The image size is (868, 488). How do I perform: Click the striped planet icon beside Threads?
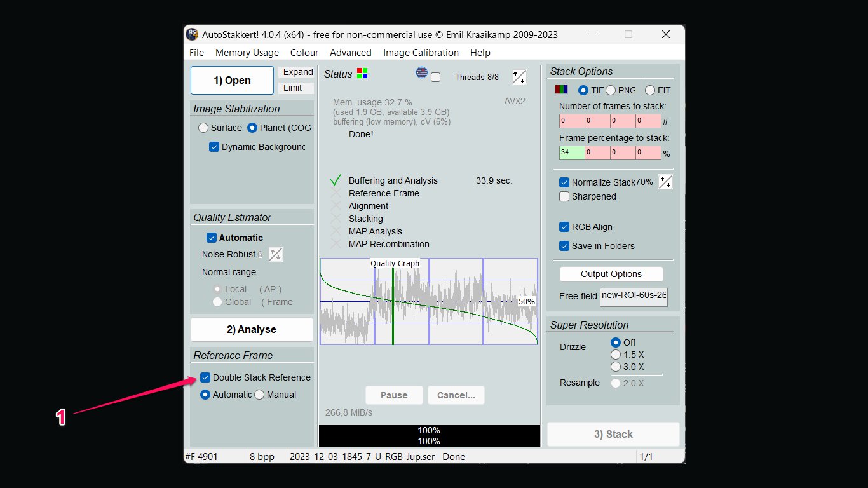[x=422, y=72]
